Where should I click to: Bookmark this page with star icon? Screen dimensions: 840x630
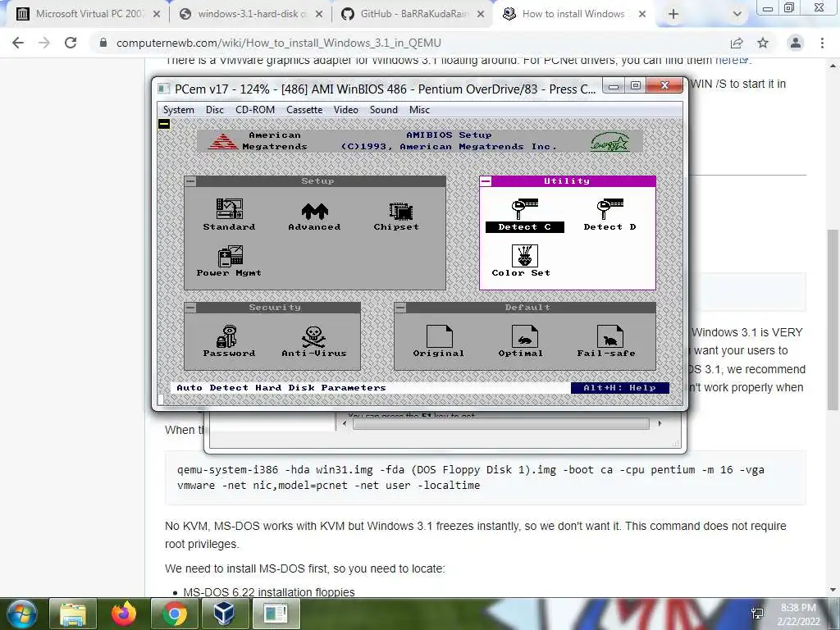[763, 43]
